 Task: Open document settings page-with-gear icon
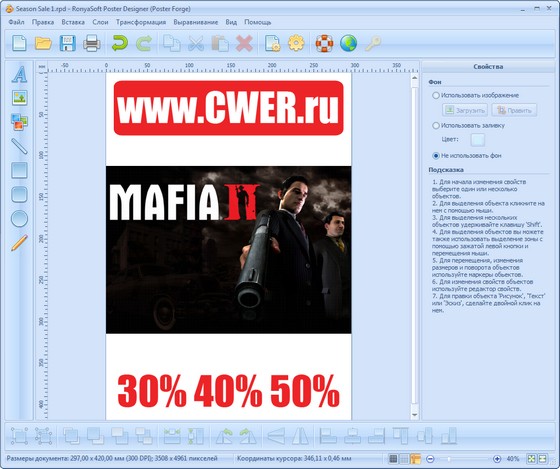pyautogui.click(x=272, y=43)
